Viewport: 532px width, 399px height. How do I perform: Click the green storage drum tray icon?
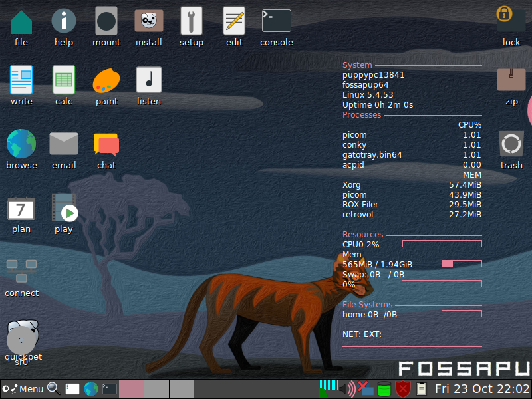click(x=384, y=389)
